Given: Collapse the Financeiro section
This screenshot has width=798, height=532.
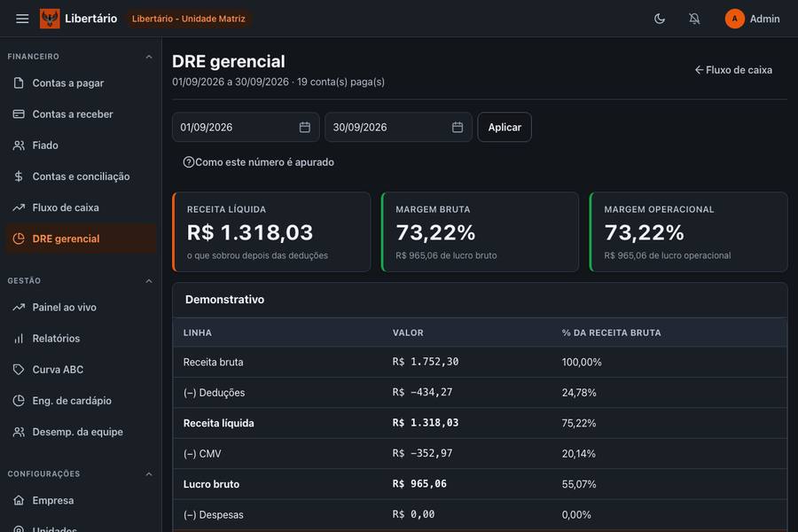Looking at the screenshot, I should point(149,57).
